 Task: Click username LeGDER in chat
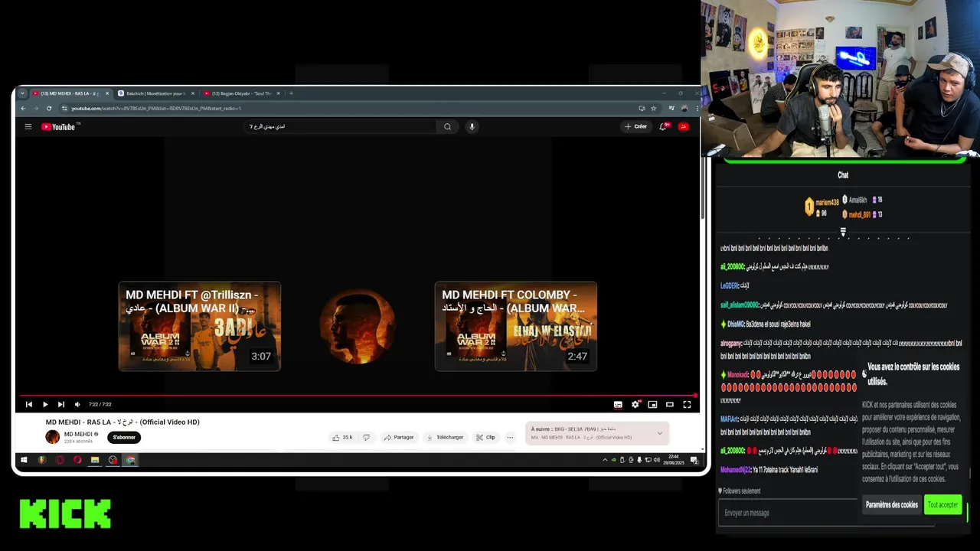729,285
